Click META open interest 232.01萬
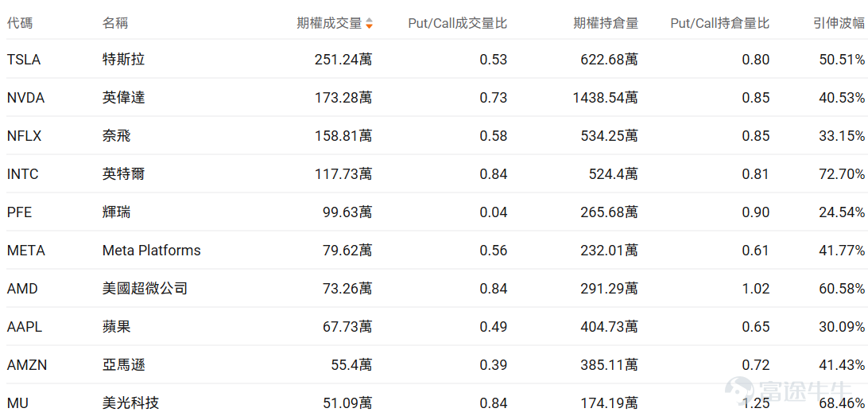868x420 pixels. click(x=610, y=251)
